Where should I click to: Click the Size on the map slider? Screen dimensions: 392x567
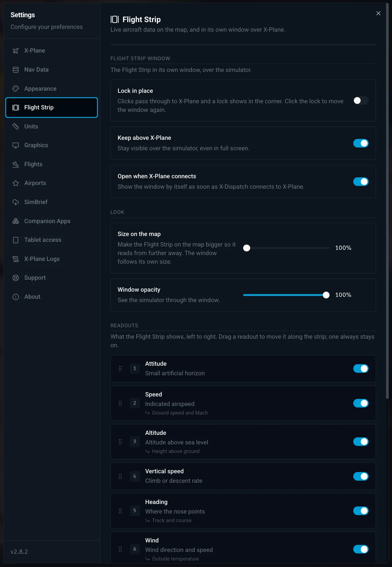click(286, 248)
